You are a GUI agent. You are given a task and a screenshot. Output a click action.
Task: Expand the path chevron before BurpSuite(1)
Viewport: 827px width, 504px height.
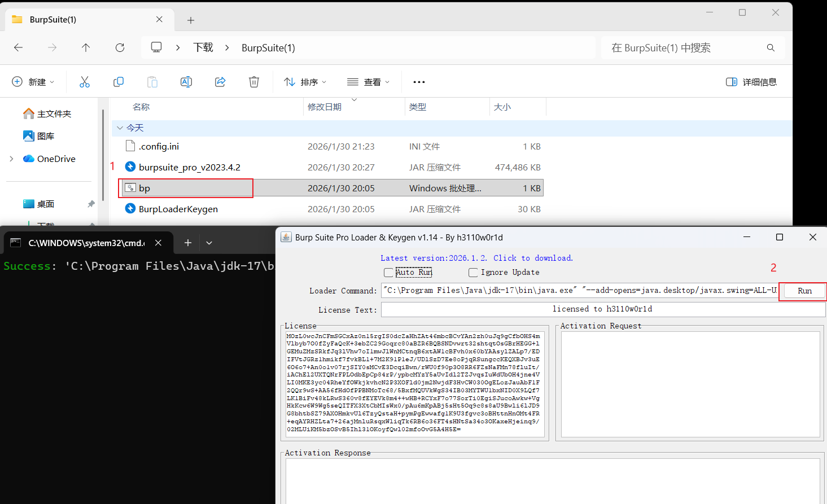(x=227, y=48)
